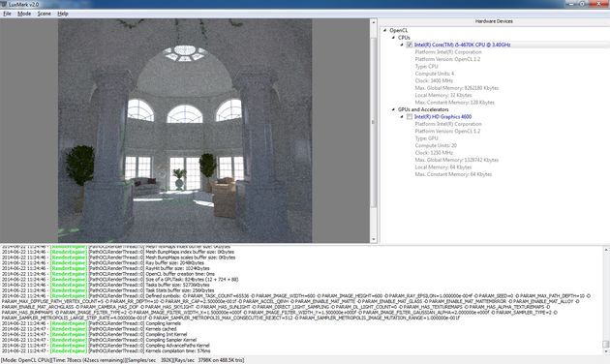
Task: Click the log panel scrollbar thumb
Action: (x=606, y=345)
